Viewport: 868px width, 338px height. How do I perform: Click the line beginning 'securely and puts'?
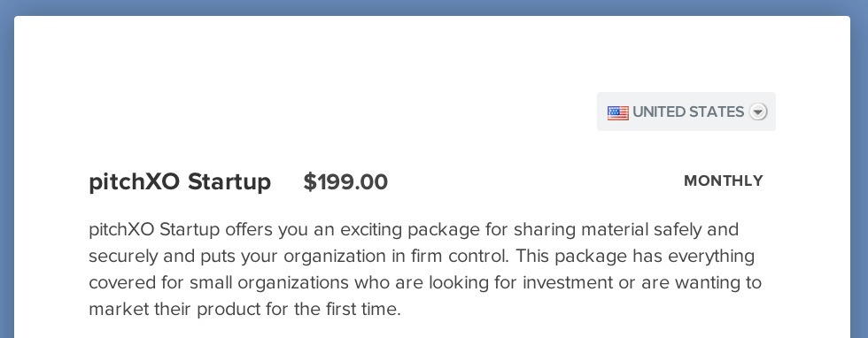[x=422, y=256]
